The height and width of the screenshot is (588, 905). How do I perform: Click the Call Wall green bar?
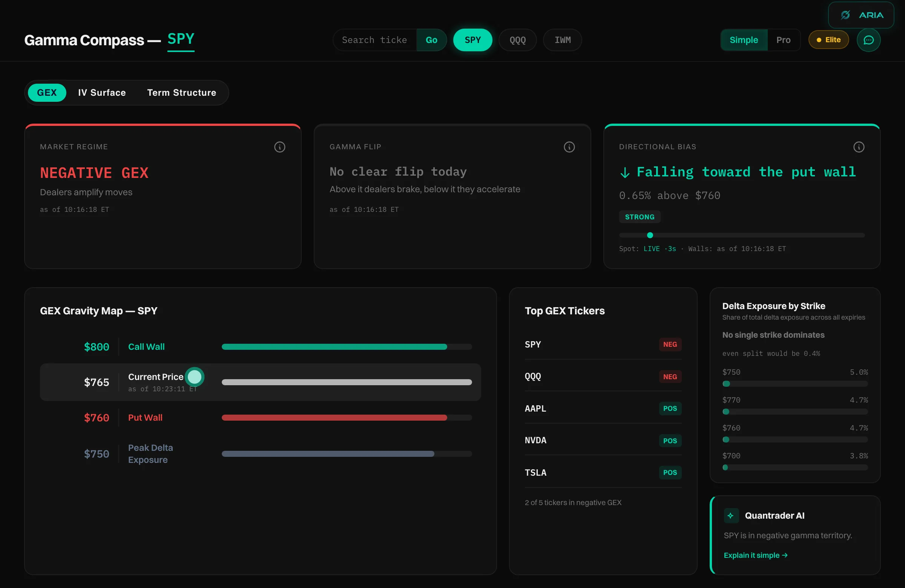334,347
